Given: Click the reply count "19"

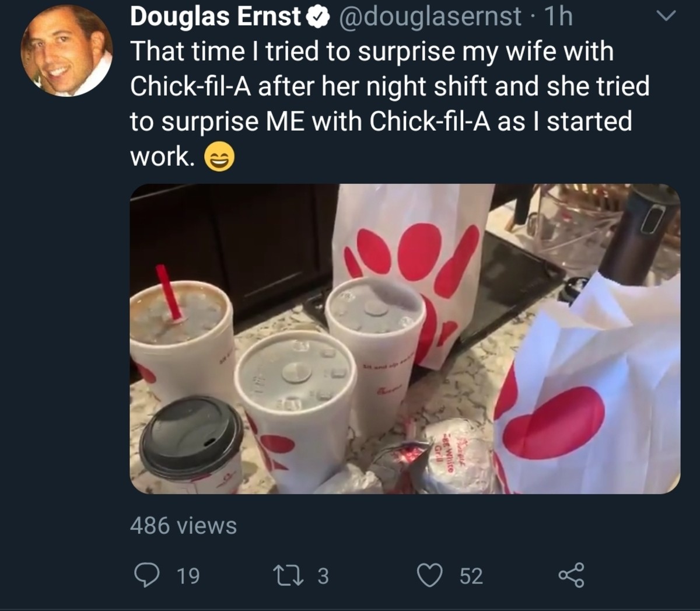Looking at the screenshot, I should 188,576.
